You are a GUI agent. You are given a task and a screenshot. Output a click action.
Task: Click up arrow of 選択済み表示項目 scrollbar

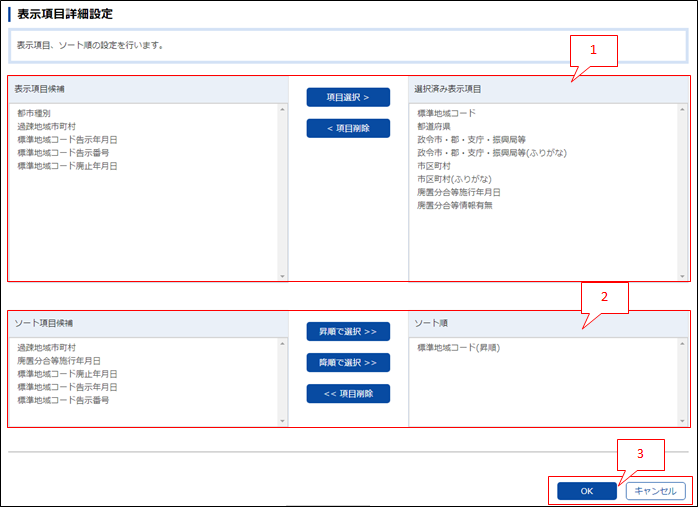coord(682,110)
